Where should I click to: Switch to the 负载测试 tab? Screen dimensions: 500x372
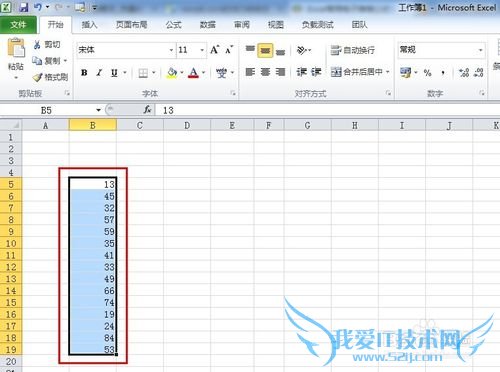click(x=317, y=25)
